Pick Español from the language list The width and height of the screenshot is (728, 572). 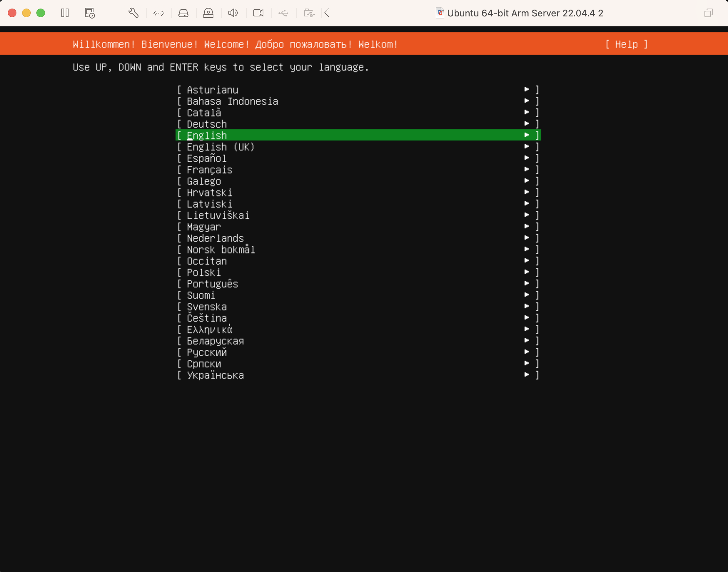207,158
